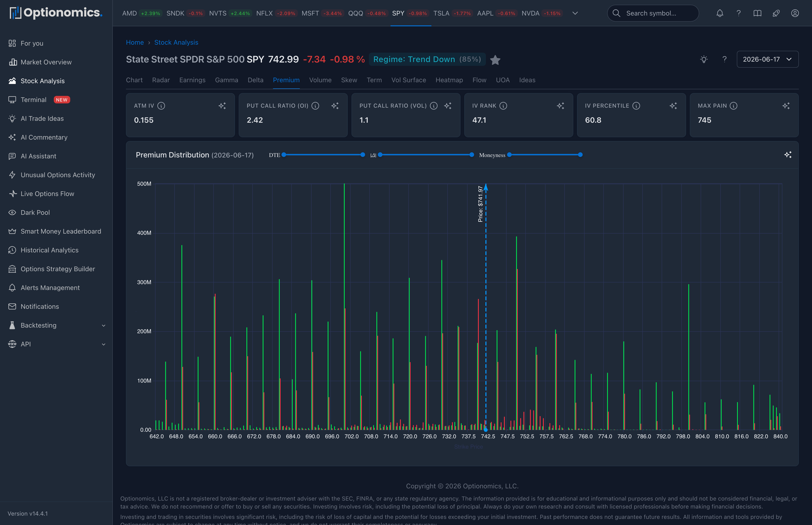The height and width of the screenshot is (525, 812).
Task: Click the Stock Analysis breadcrumb link
Action: (x=176, y=42)
